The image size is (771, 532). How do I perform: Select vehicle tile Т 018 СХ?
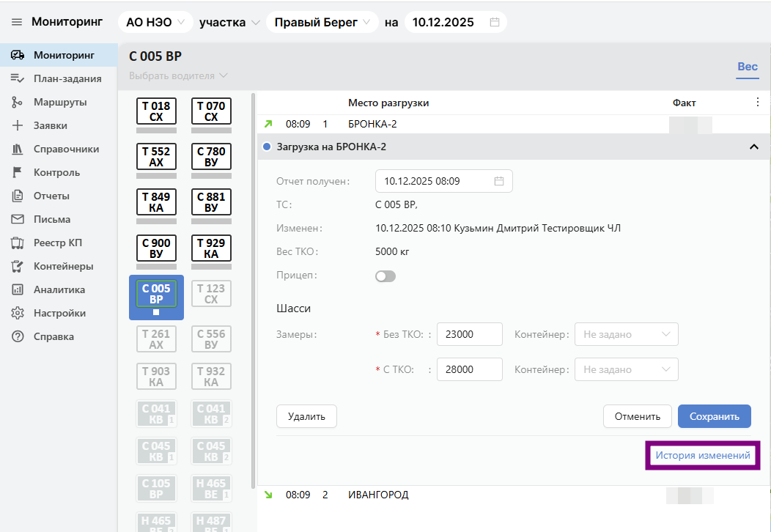156,111
